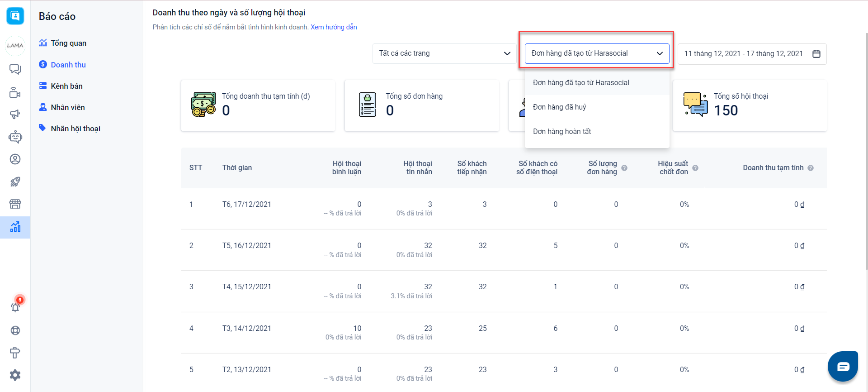Click the Thời gian column header
Screen dimensions: 868x392
pos(237,168)
